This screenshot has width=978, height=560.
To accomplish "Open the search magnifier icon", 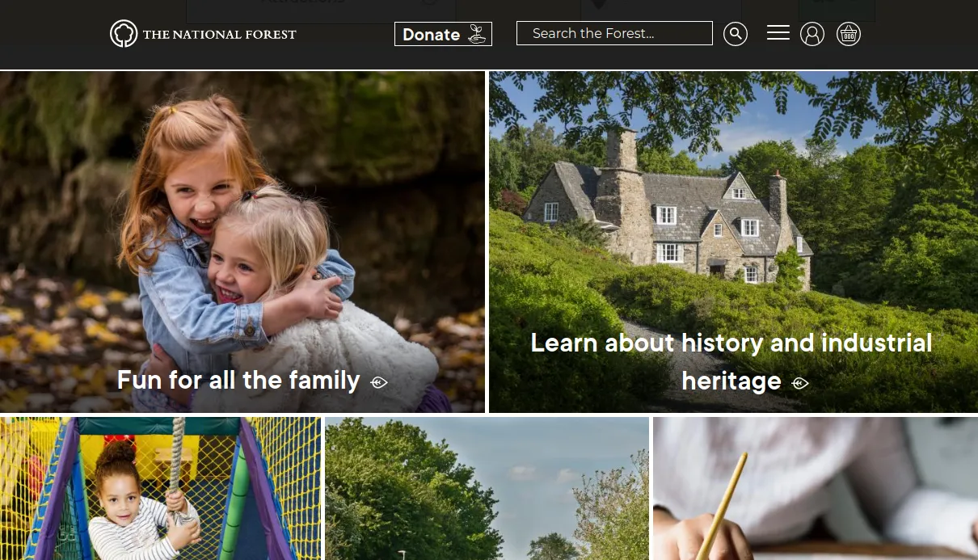I will coord(736,34).
